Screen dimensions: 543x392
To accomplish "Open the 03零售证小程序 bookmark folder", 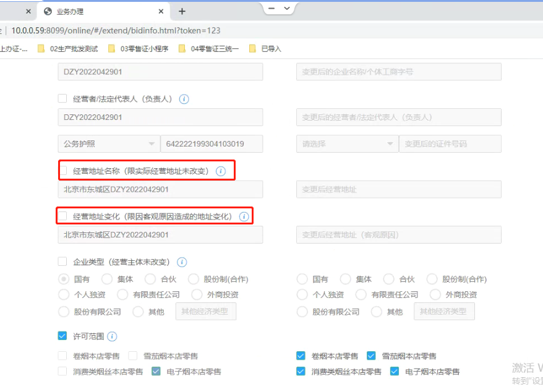I will coord(138,49).
